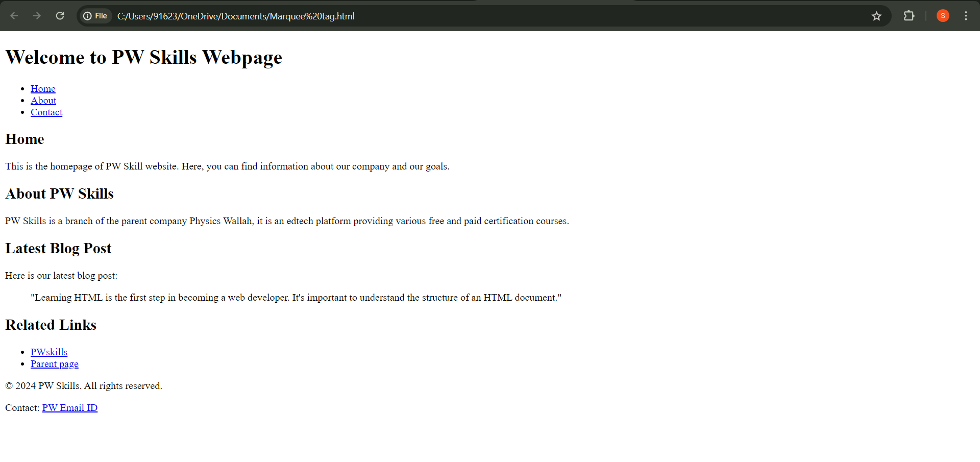
Task: View site info via the File badge
Action: 95,16
